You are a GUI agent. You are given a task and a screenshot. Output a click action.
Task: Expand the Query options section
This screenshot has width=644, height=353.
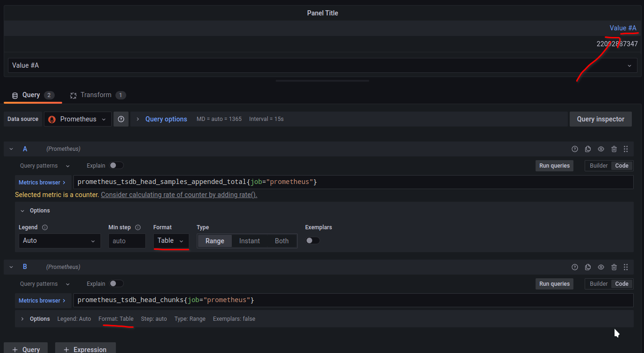click(166, 119)
